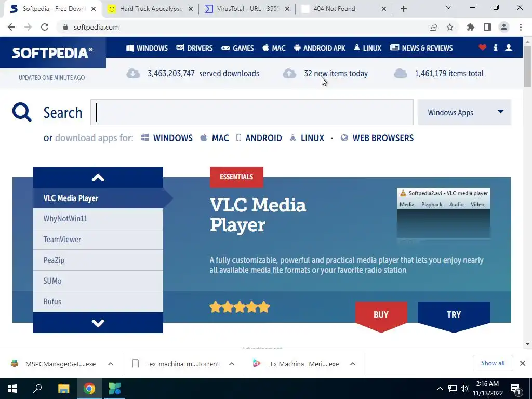Select WhyNotWin11 in the list
Screen dimensions: 532x399
(98, 219)
